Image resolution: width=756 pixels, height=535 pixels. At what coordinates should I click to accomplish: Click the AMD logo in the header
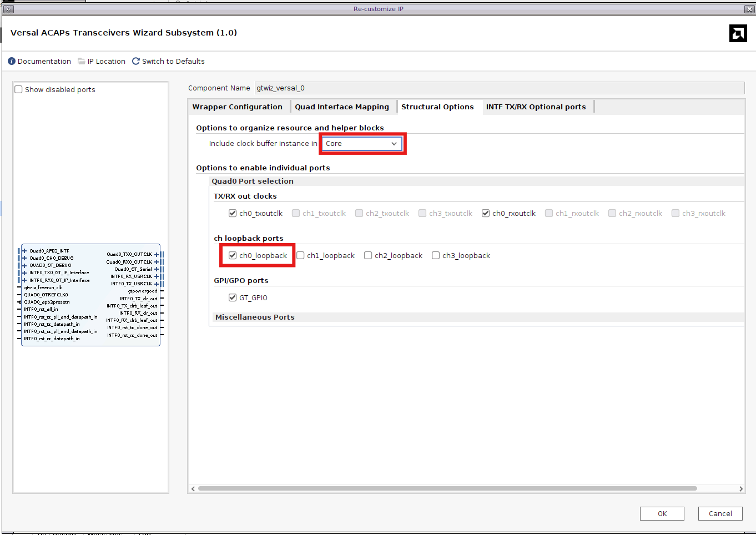click(738, 33)
